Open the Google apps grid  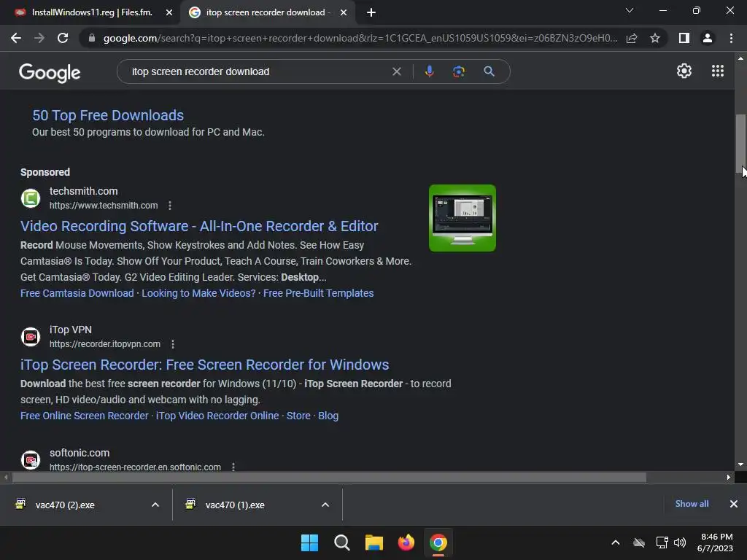(718, 71)
